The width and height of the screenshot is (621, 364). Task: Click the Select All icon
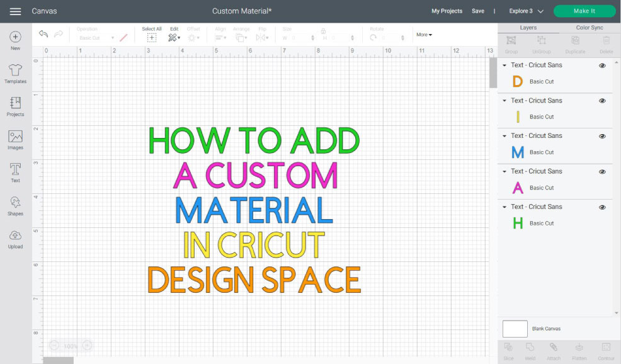pyautogui.click(x=152, y=38)
